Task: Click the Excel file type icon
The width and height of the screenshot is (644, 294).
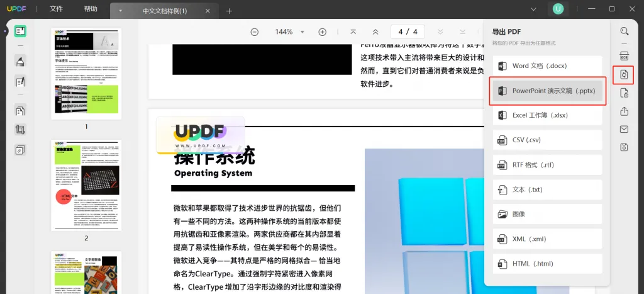Action: pos(502,116)
